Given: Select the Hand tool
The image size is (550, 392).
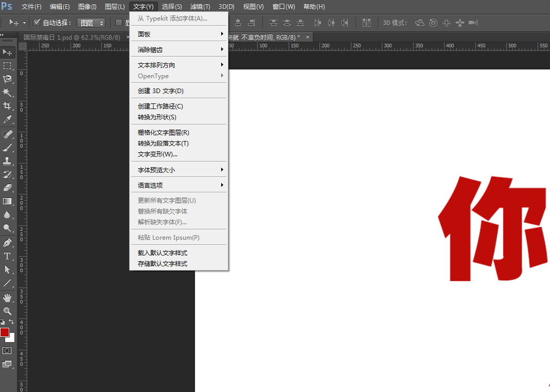Looking at the screenshot, I should pyautogui.click(x=7, y=298).
